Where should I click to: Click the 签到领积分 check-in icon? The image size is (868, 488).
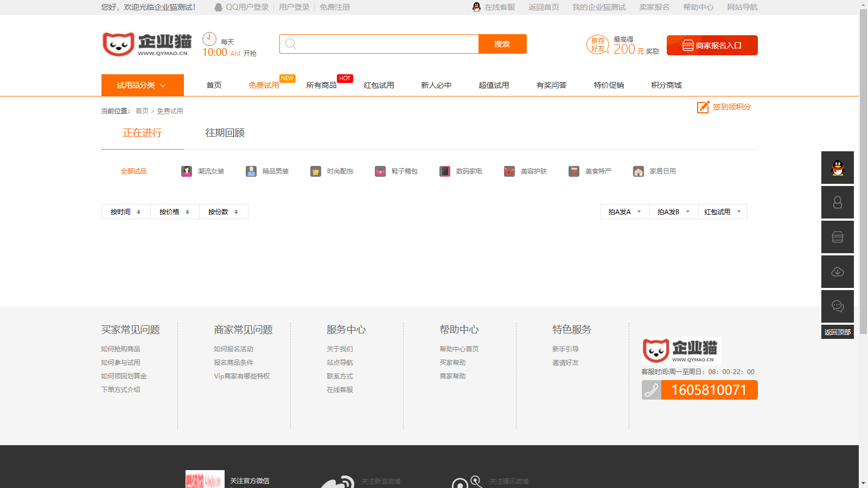click(703, 107)
